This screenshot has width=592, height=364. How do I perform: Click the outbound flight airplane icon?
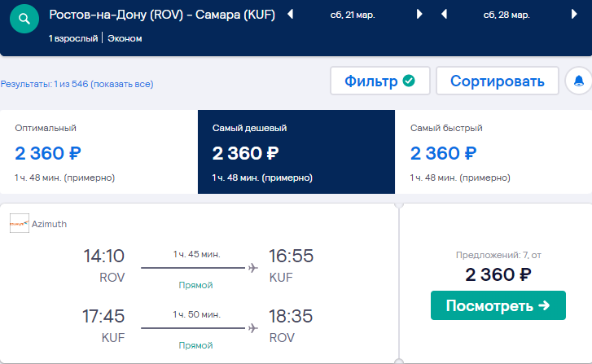pyautogui.click(x=253, y=268)
